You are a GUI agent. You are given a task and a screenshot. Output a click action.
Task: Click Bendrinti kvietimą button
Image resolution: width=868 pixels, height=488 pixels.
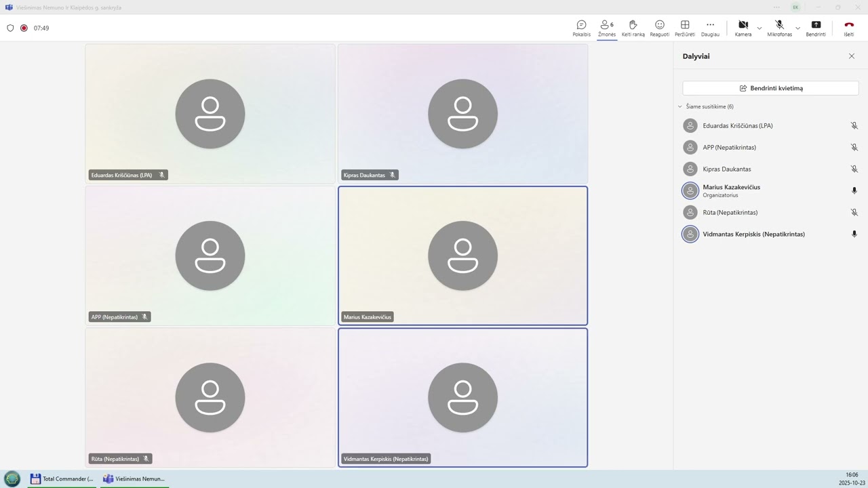click(770, 88)
